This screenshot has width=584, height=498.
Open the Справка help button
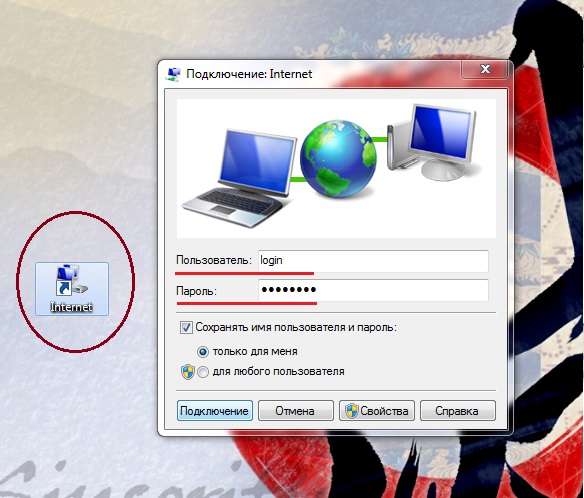pos(458,410)
